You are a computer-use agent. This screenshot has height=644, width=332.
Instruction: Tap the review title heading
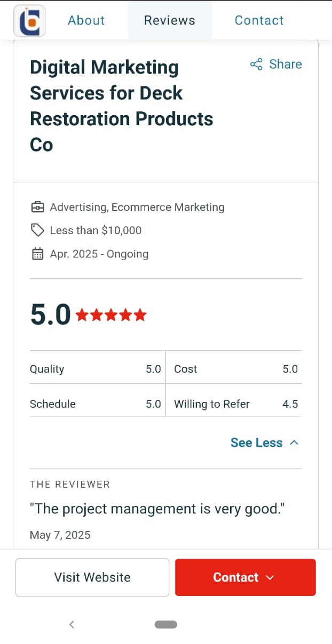point(122,106)
